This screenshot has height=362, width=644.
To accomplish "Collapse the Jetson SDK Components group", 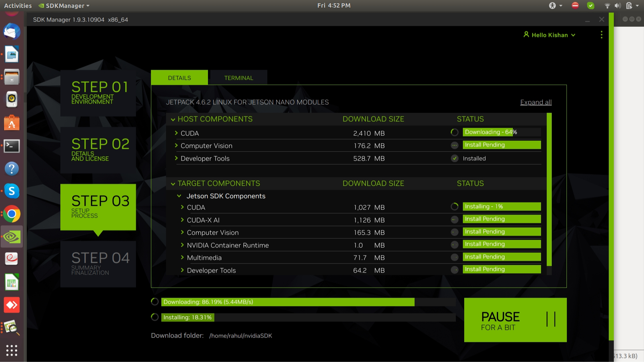I will tap(179, 196).
